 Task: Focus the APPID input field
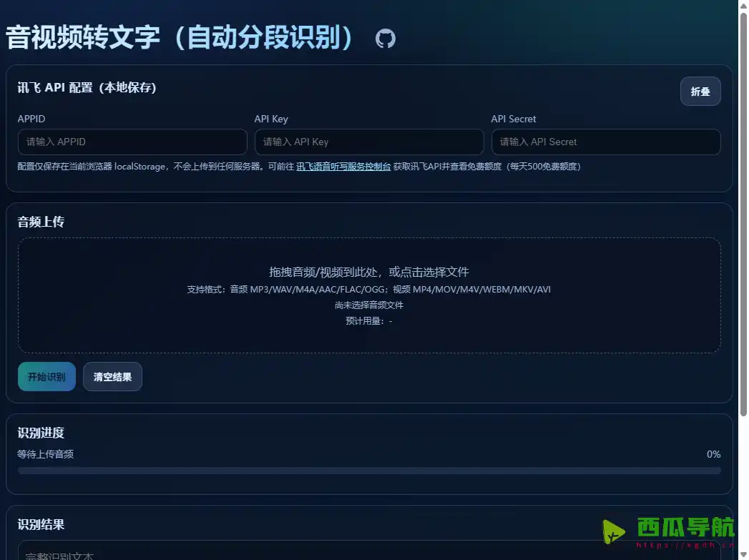(x=132, y=142)
